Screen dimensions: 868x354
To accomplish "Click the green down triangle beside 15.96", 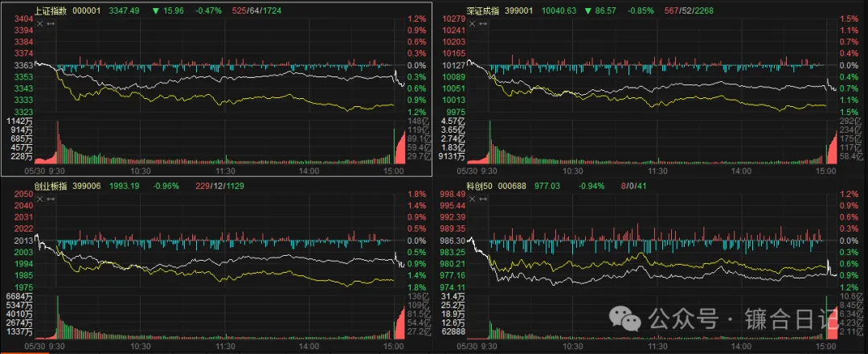I will click(x=156, y=10).
